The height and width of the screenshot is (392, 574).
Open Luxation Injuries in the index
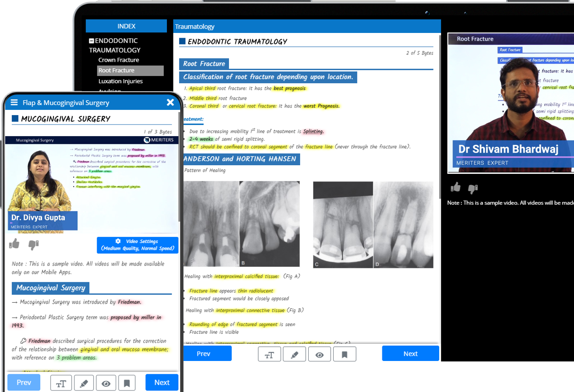(x=120, y=81)
